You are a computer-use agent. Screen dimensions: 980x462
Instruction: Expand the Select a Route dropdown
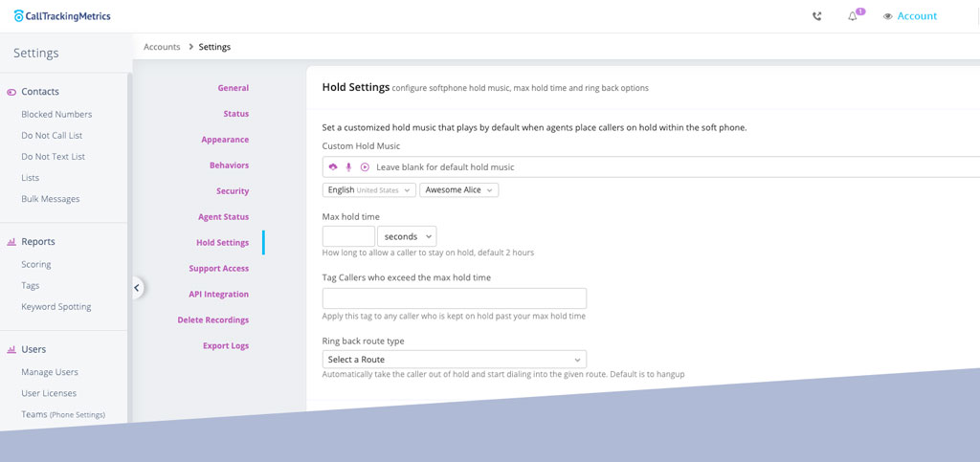click(x=454, y=360)
